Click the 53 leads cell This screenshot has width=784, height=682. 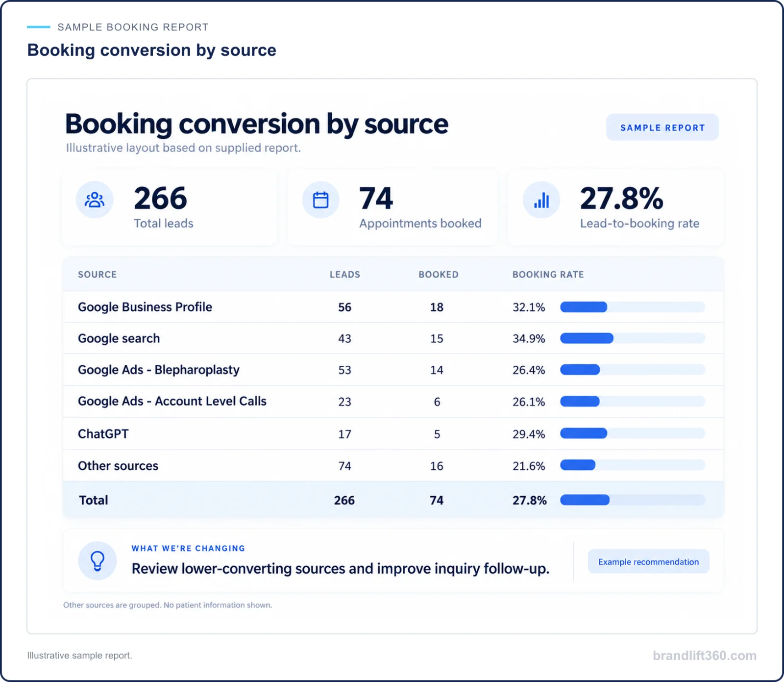point(345,370)
